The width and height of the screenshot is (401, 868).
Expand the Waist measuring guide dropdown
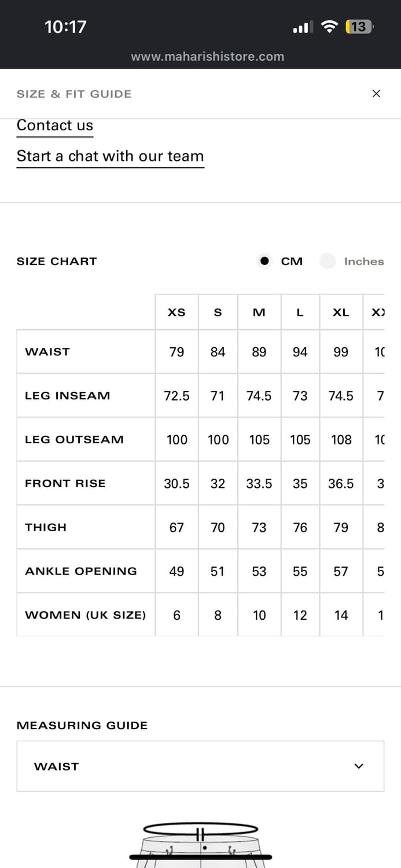[200, 766]
